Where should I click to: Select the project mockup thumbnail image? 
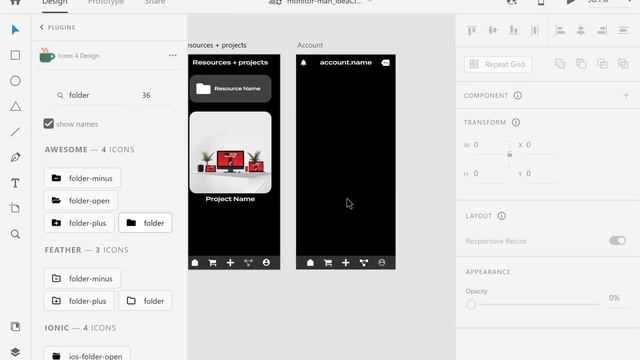(x=230, y=152)
